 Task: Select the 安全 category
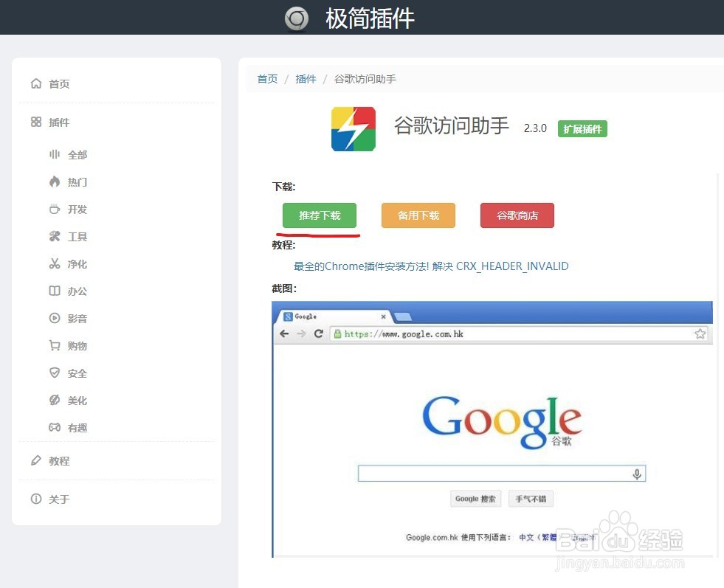(x=77, y=373)
